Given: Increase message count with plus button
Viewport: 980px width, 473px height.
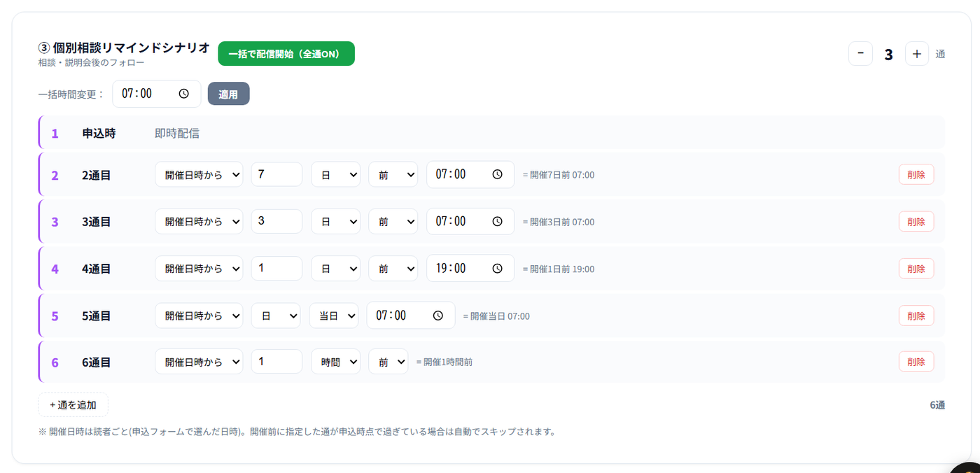Looking at the screenshot, I should coord(917,54).
